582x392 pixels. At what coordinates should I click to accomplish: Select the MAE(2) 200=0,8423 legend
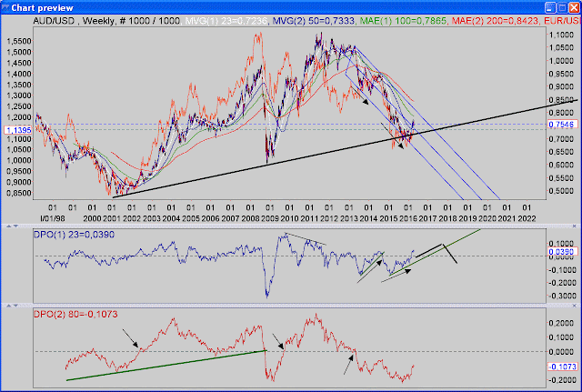[x=495, y=21]
